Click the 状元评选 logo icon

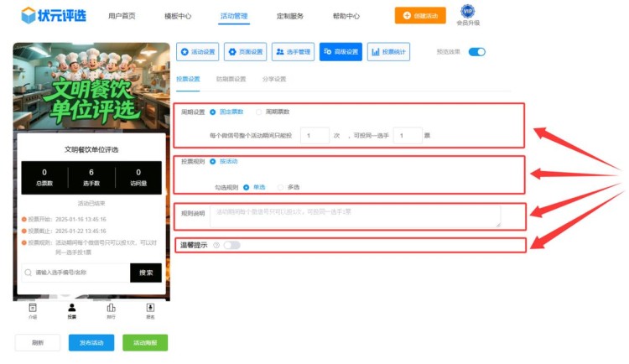pos(29,15)
